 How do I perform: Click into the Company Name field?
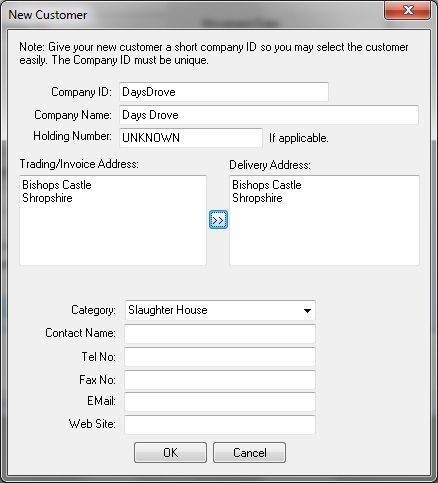(x=269, y=115)
